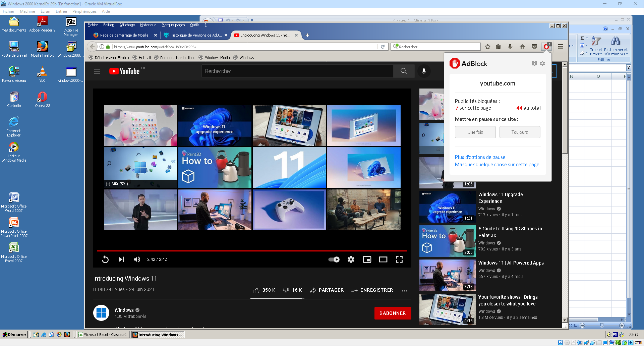Click Masquer quelque chose sur cette page
This screenshot has height=346, width=644.
coord(497,165)
